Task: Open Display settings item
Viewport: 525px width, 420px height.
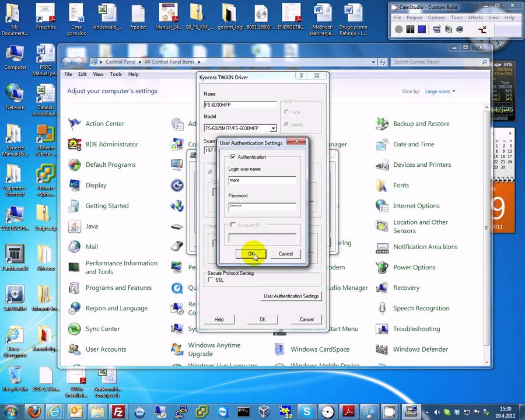Action: click(87, 185)
